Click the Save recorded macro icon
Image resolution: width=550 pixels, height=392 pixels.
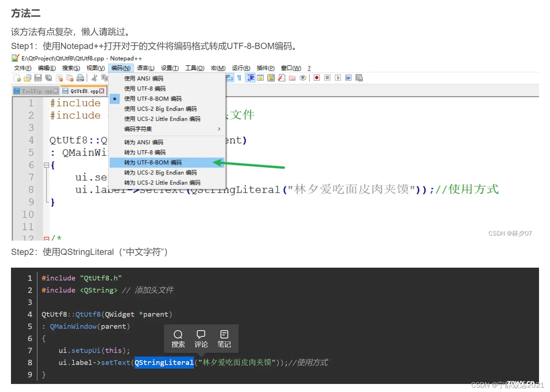[x=359, y=78]
